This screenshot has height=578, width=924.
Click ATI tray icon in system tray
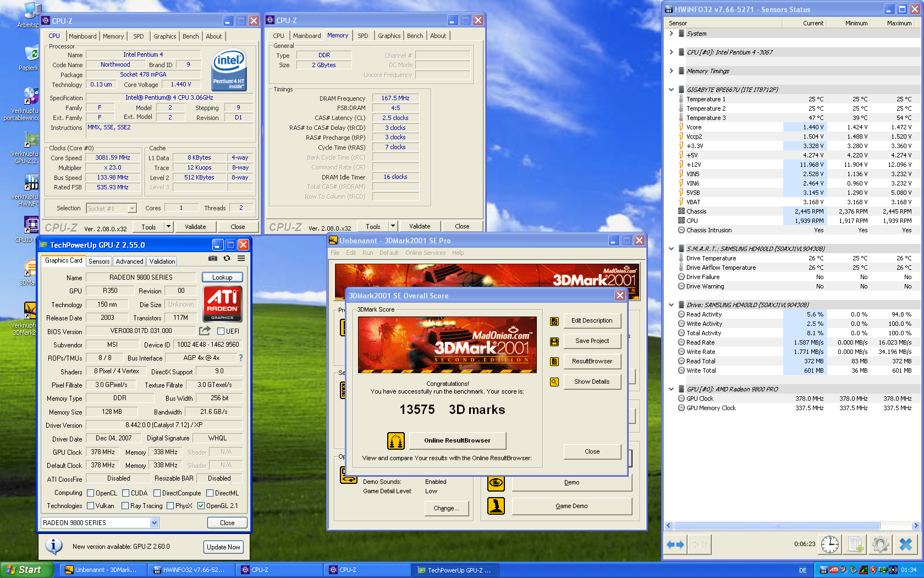[x=834, y=570]
